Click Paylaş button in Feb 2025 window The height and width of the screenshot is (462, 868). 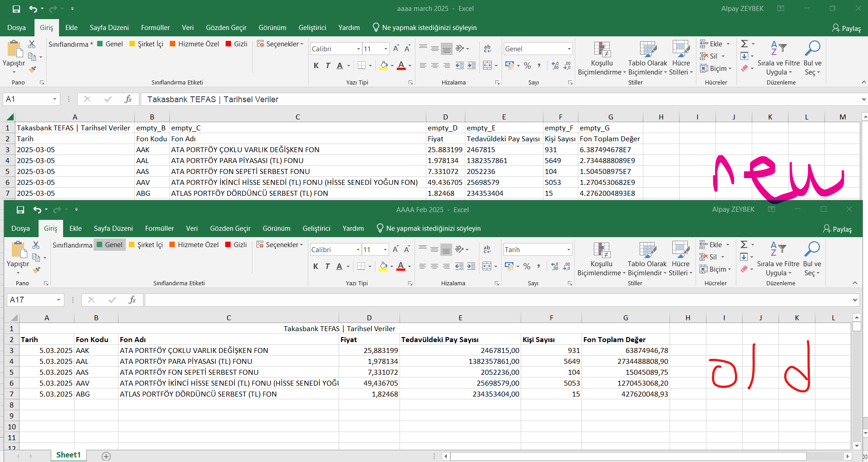click(x=837, y=229)
